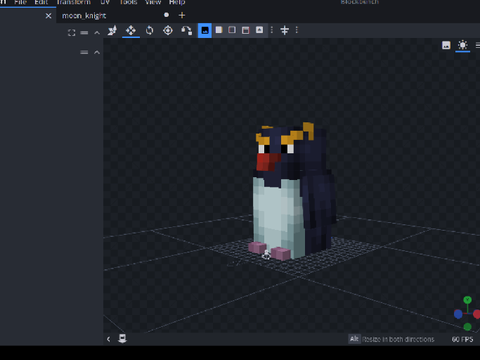
Task: Click the fullscreen brackets icon in toolbar
Action: point(71,33)
